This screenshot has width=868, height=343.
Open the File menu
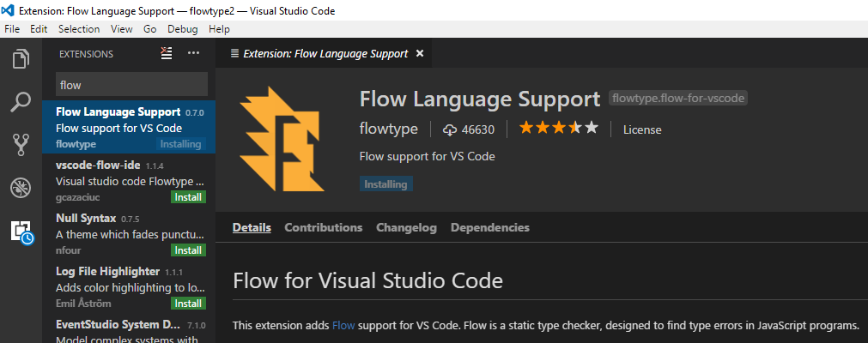click(x=12, y=29)
